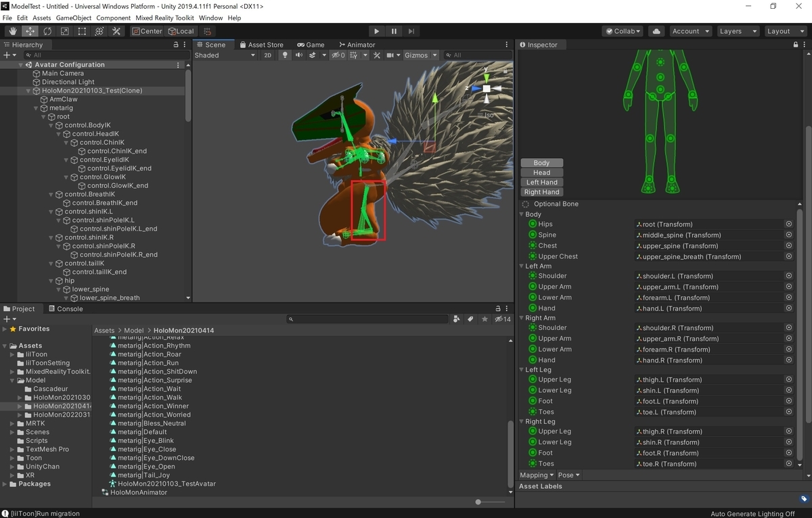812x518 pixels.
Task: Toggle scene lighting with the bulb icon
Action: click(285, 55)
